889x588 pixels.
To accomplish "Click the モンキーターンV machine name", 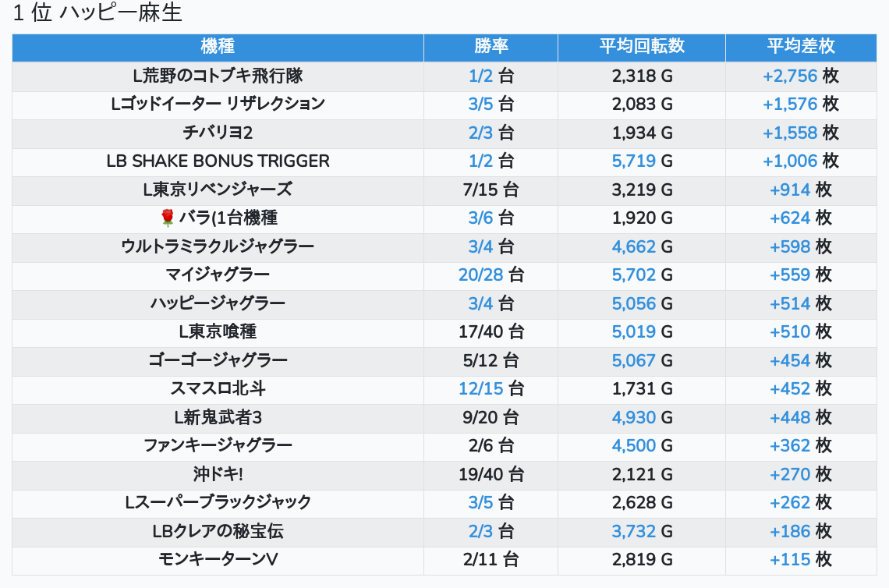I will pos(218,559).
